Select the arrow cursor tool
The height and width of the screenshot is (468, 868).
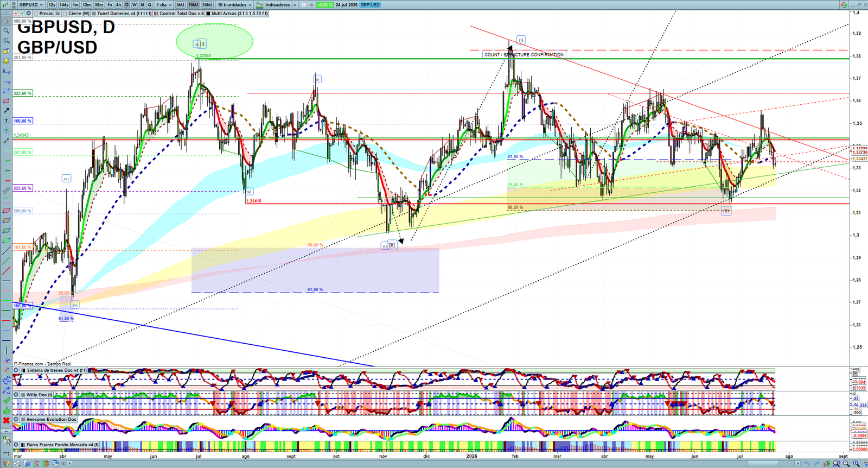pyautogui.click(x=7, y=21)
